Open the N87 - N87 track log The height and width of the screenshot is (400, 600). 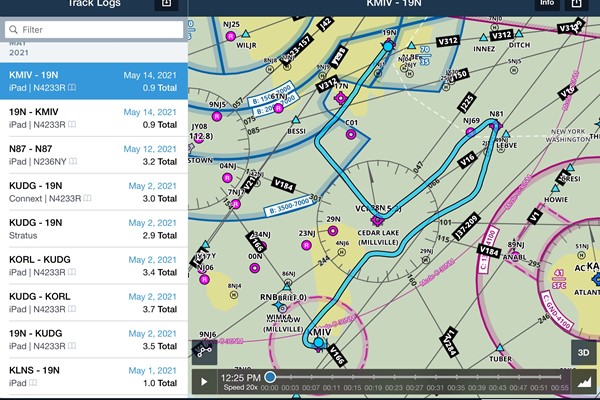93,156
